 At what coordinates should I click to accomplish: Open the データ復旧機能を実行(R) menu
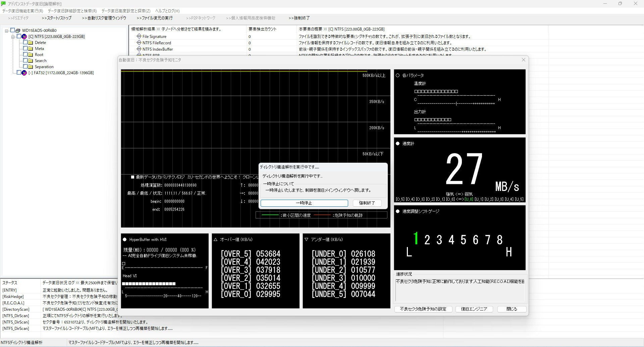(23, 11)
